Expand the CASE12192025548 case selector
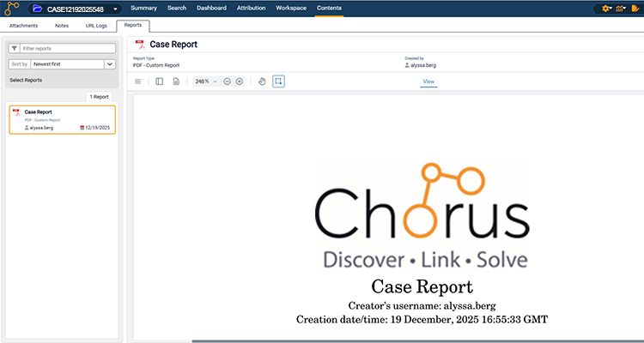 click(115, 9)
